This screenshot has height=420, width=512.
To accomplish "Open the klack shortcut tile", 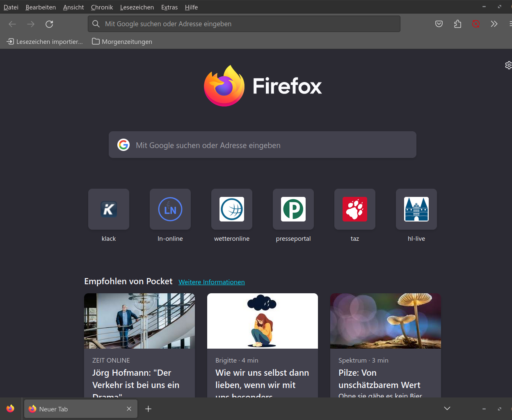I will click(x=109, y=209).
